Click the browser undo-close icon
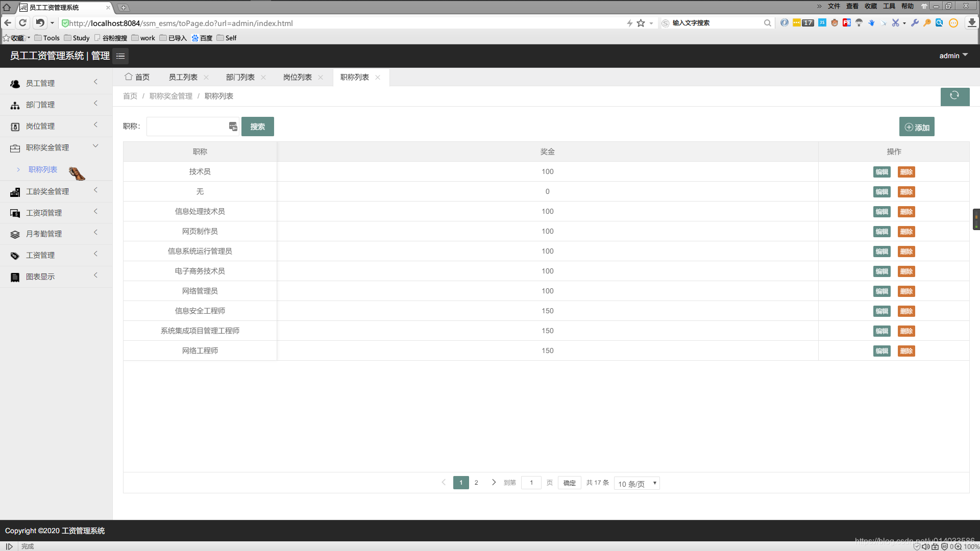 pyautogui.click(x=40, y=23)
